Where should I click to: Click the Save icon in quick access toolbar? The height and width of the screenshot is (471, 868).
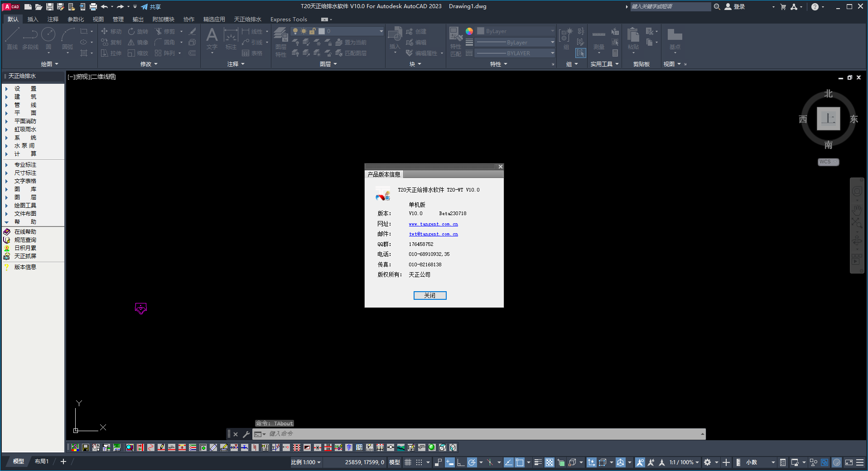(x=50, y=7)
